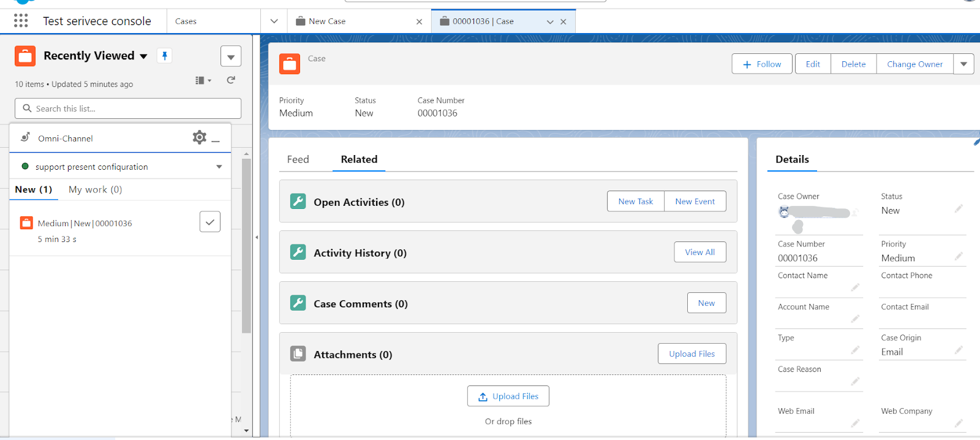Click the Activity History wrench icon
Image resolution: width=980 pixels, height=440 pixels.
(x=298, y=252)
